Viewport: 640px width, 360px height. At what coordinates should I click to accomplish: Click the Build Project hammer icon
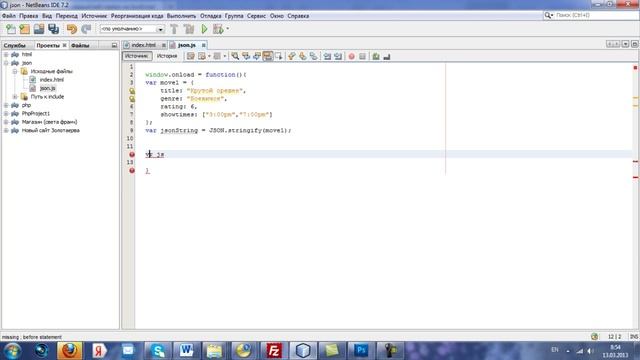(x=174, y=29)
